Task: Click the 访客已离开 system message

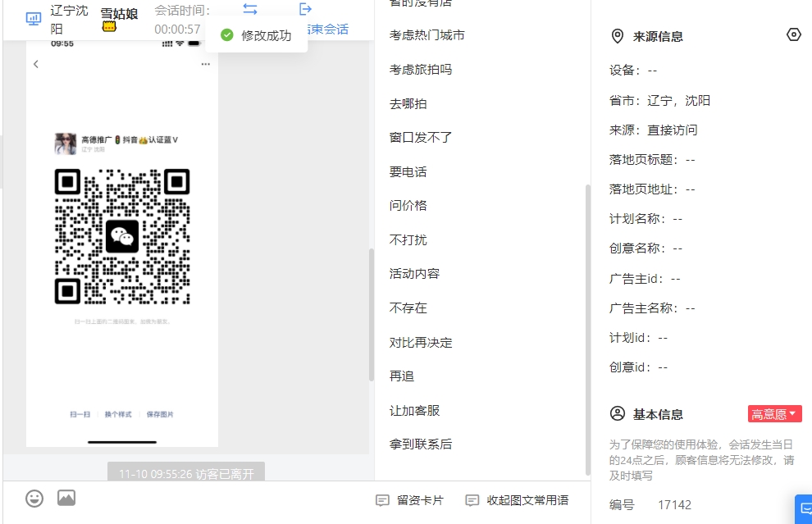Action: [186, 472]
